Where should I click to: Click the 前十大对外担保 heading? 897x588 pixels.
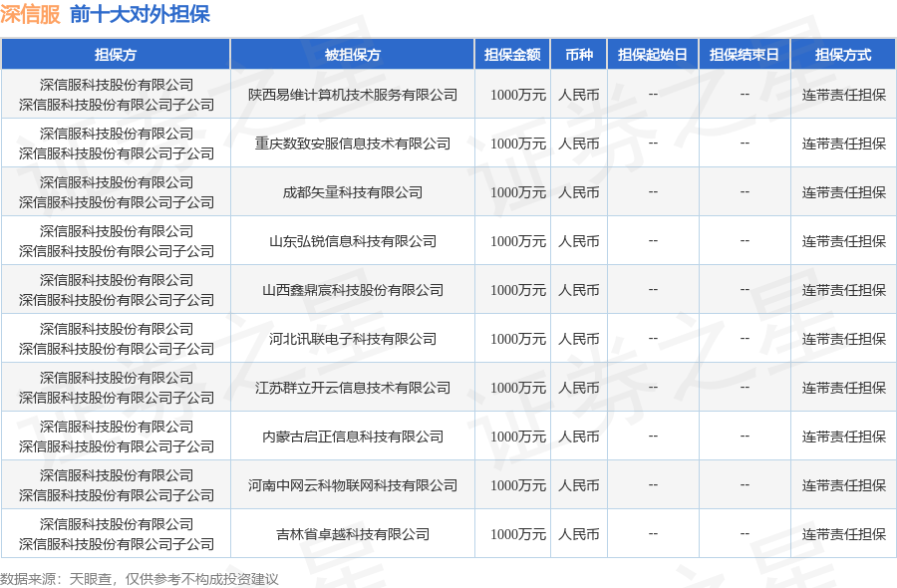tap(141, 14)
